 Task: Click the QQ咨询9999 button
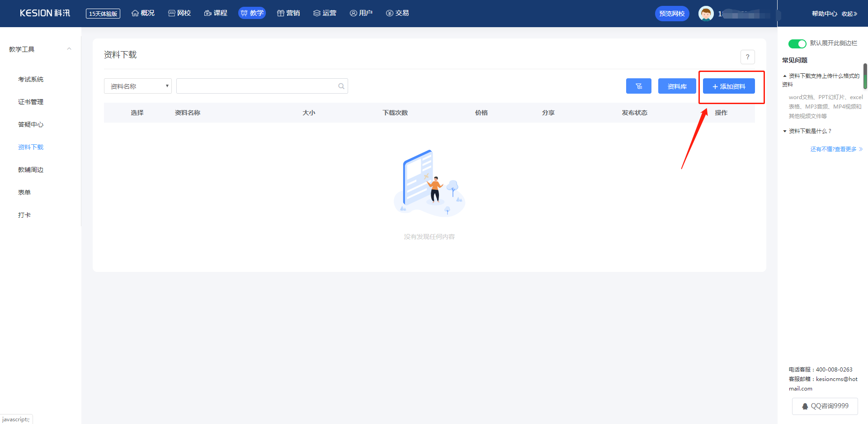825,406
